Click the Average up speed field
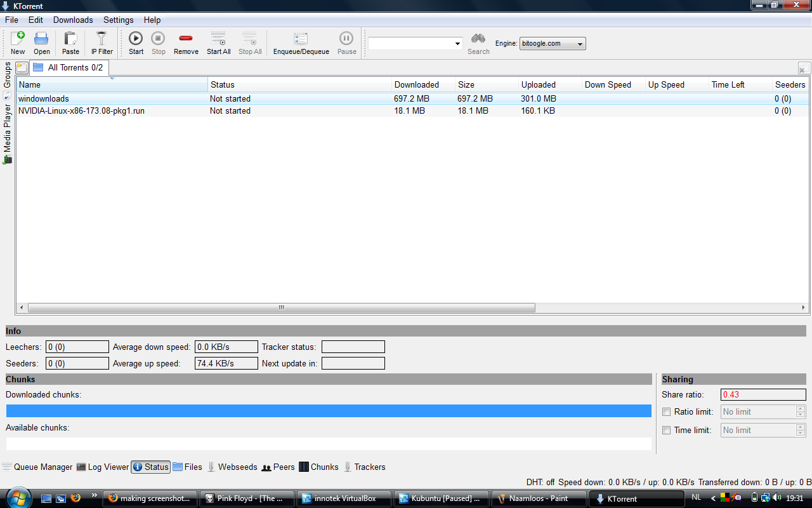The height and width of the screenshot is (508, 812). tap(226, 364)
